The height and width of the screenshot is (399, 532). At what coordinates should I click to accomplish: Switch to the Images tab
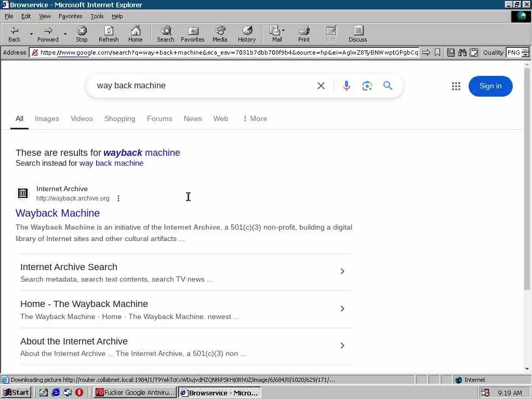(47, 119)
